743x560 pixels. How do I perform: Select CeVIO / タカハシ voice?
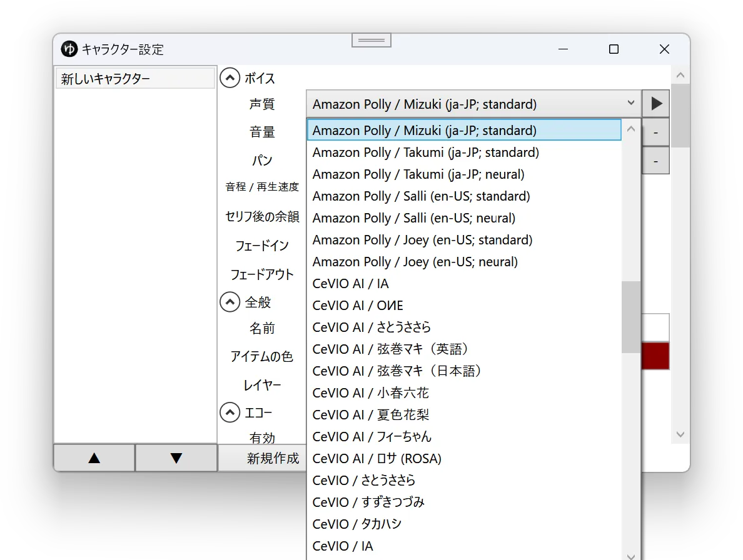pos(464,524)
